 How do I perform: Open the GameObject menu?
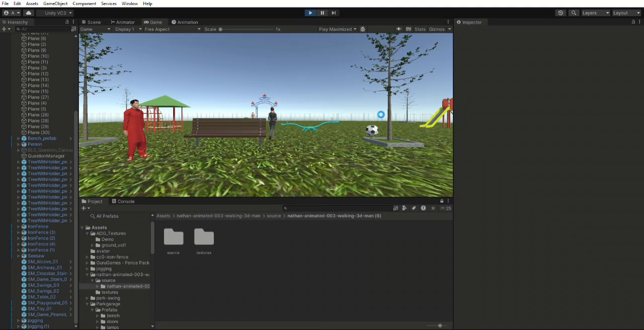coord(55,4)
